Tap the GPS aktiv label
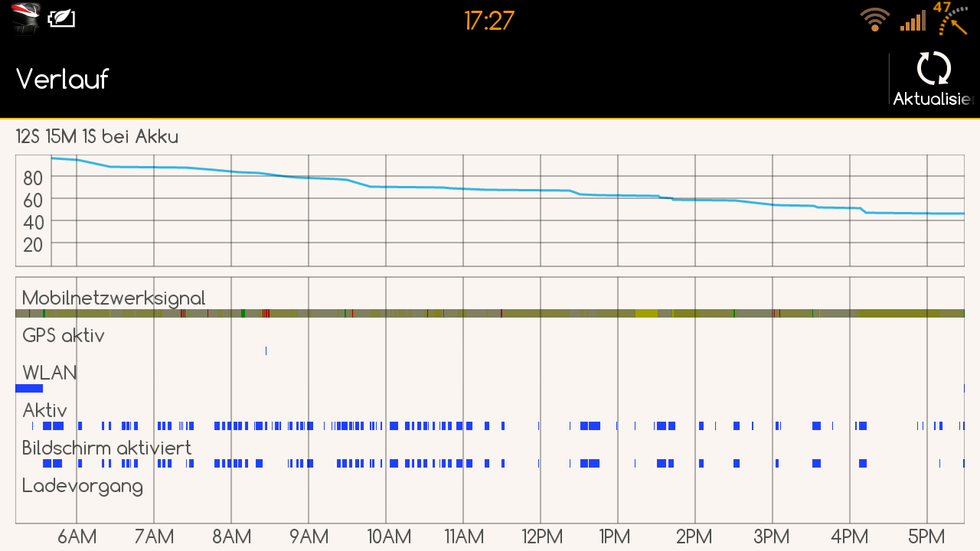 point(64,335)
